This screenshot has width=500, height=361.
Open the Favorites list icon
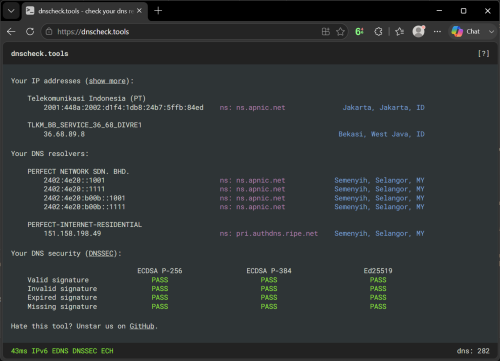[x=399, y=32]
